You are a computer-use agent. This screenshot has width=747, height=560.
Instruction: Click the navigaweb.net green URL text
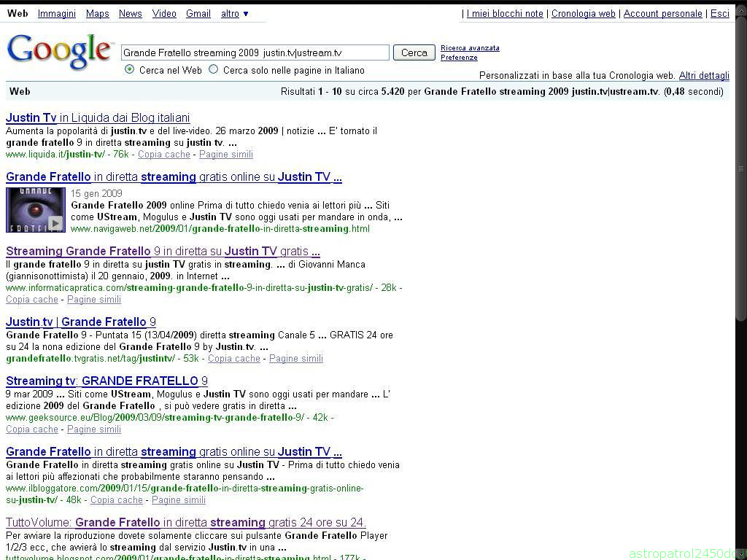(x=220, y=228)
